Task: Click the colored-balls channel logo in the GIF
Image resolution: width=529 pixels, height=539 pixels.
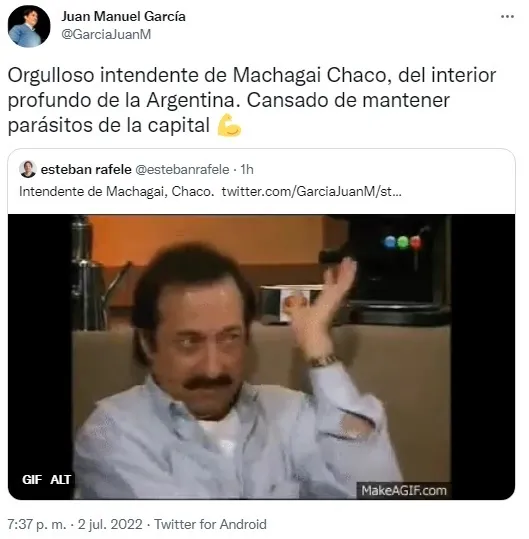Action: point(402,242)
